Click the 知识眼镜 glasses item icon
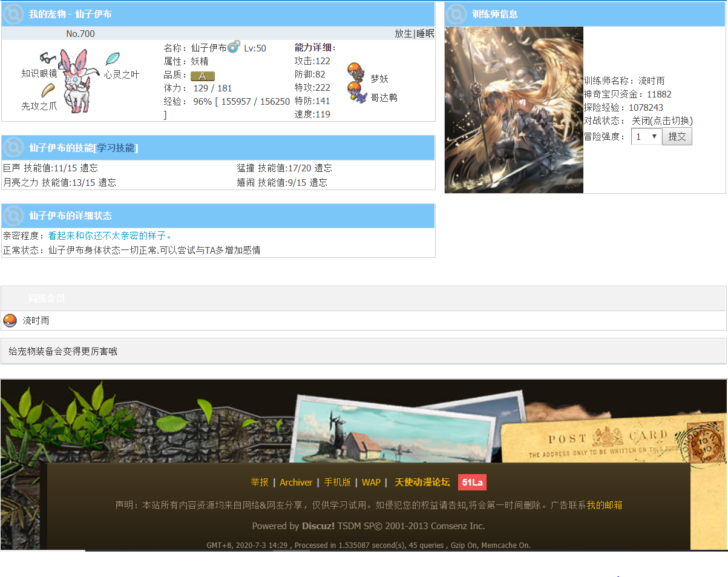This screenshot has height=577, width=728. coord(47,58)
